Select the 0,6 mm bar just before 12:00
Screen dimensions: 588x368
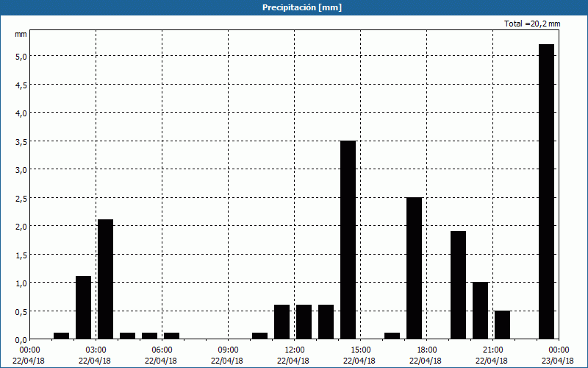[282, 322]
